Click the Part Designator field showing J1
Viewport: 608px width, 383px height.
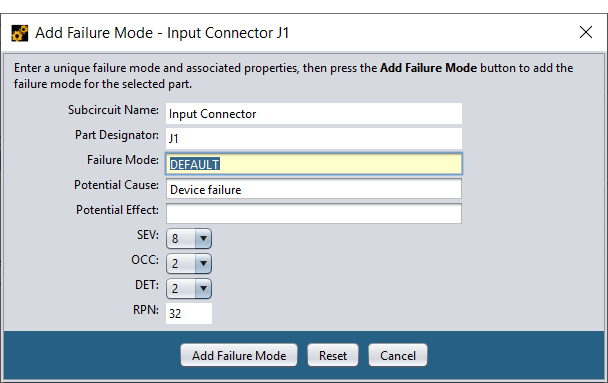coord(314,138)
